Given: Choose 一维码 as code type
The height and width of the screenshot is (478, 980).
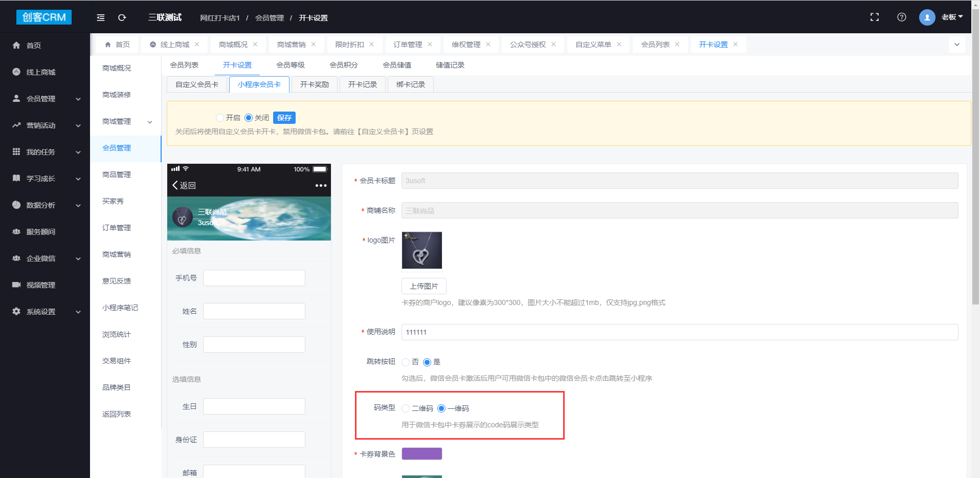Looking at the screenshot, I should (x=441, y=408).
